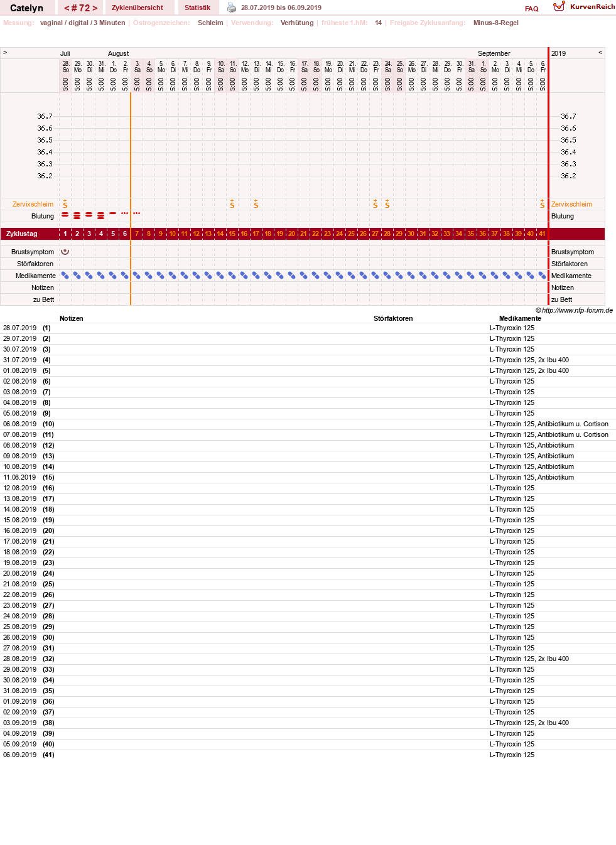Click the right Zervixschleim row label
The height and width of the screenshot is (845, 616).
pyautogui.click(x=572, y=204)
